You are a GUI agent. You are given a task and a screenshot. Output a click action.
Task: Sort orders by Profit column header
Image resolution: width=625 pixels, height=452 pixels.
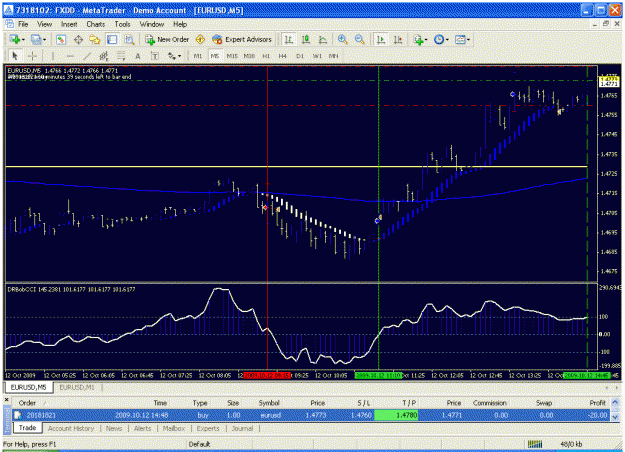point(597,403)
